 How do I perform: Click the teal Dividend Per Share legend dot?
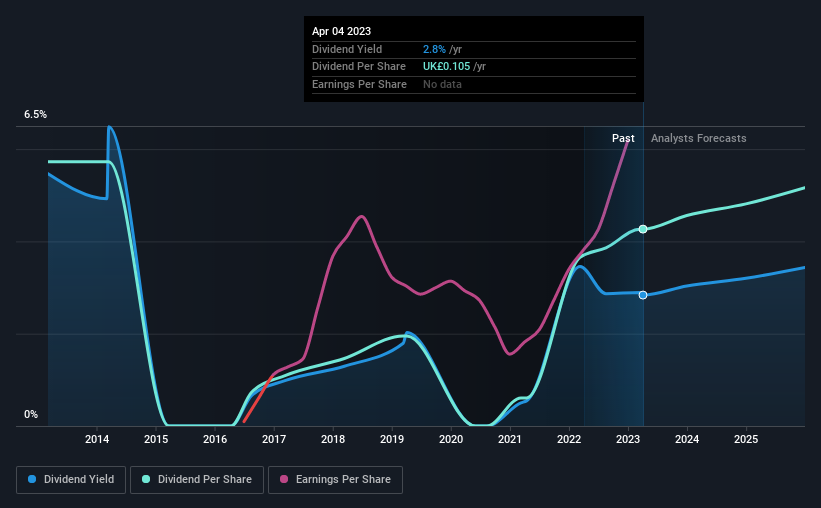pos(146,479)
